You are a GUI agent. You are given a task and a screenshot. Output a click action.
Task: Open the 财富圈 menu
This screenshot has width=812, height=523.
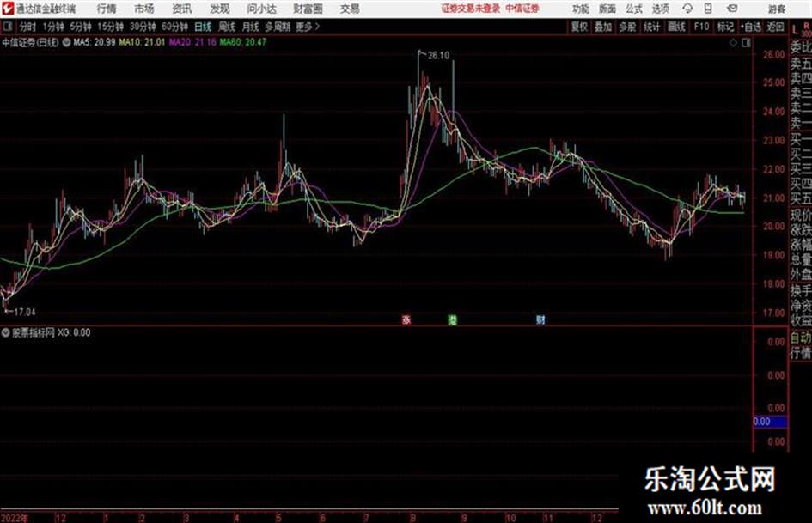(x=308, y=9)
